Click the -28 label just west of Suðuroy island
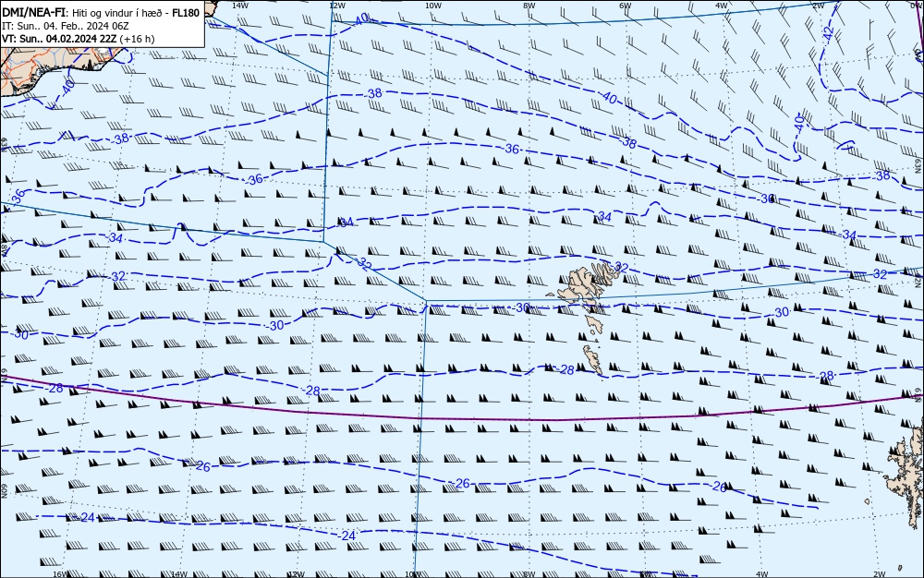 click(565, 369)
